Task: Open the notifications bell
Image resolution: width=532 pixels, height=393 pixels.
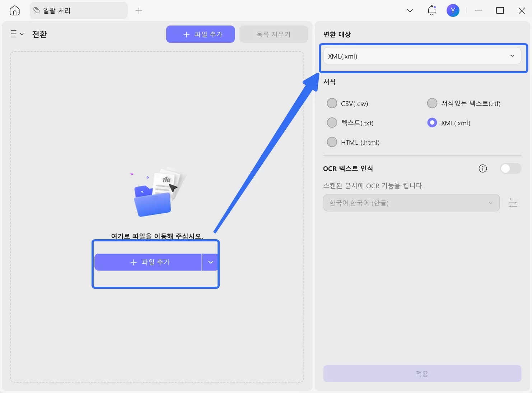Action: 431,10
